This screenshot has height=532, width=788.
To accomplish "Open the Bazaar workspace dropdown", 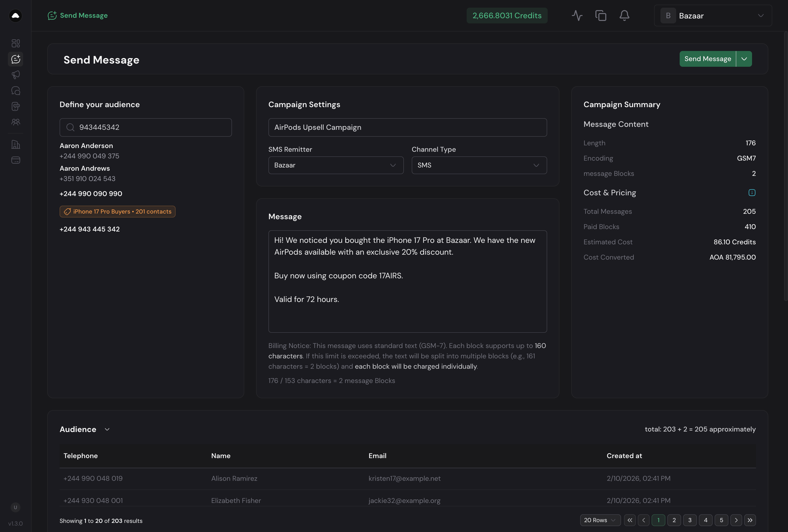I will pyautogui.click(x=713, y=16).
